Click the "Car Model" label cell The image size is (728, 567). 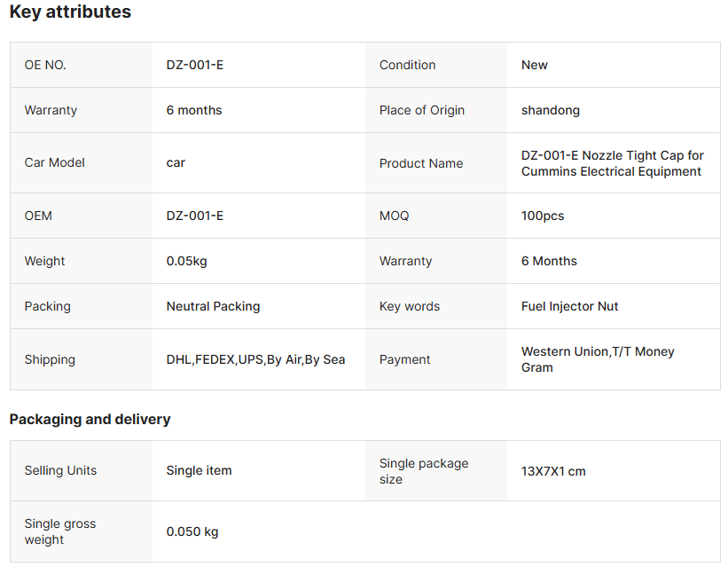(55, 162)
